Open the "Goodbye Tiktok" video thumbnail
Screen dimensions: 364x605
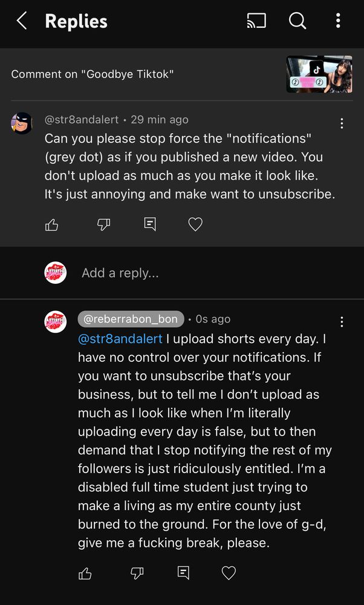(319, 74)
